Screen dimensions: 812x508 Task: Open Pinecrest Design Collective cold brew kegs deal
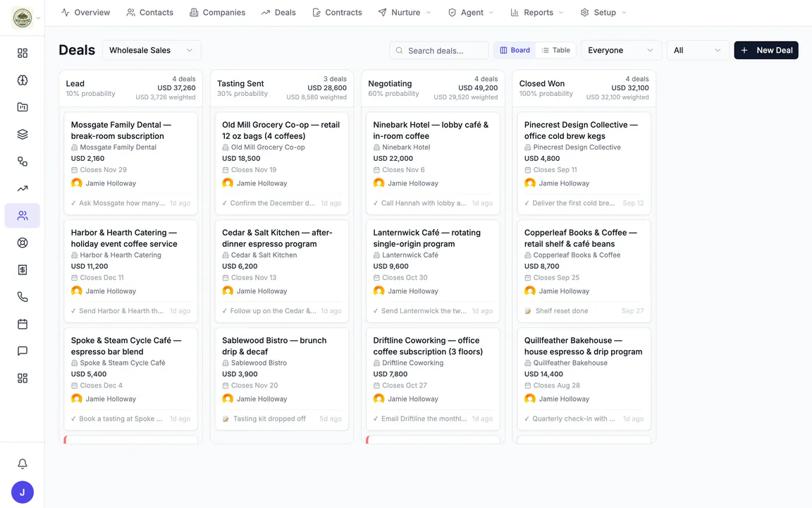click(584, 163)
